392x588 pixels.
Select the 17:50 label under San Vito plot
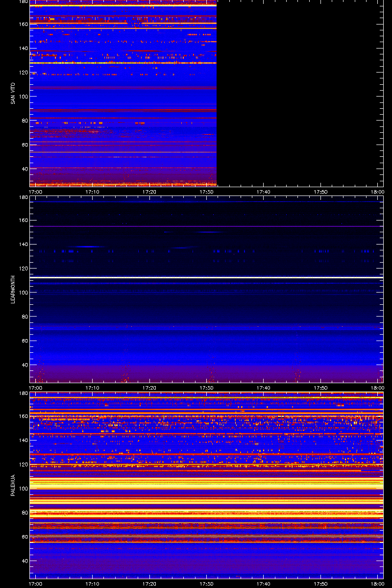coord(320,192)
